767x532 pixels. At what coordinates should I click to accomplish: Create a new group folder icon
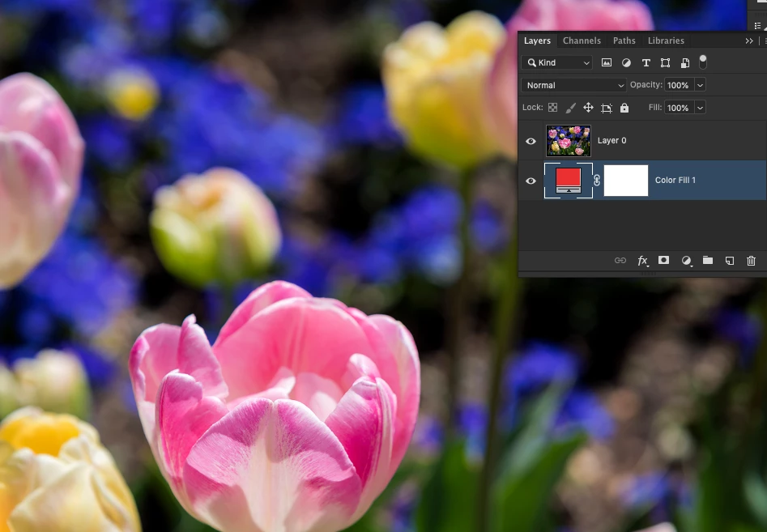click(708, 260)
